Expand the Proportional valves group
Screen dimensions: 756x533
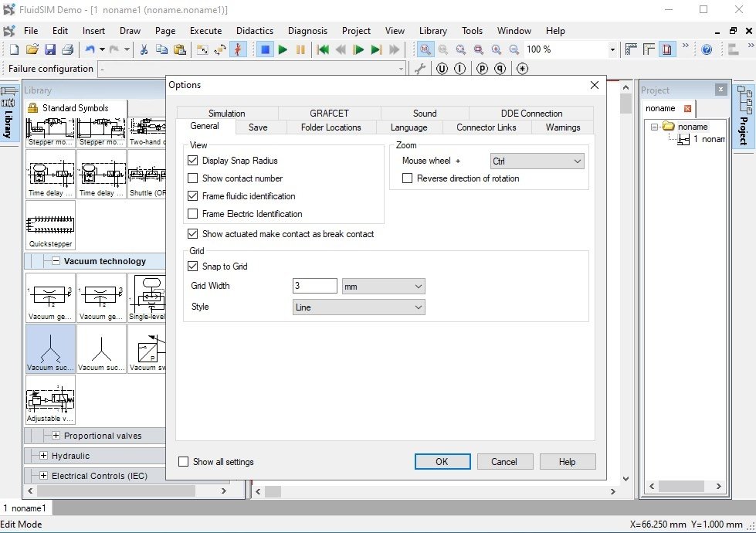[56, 436]
